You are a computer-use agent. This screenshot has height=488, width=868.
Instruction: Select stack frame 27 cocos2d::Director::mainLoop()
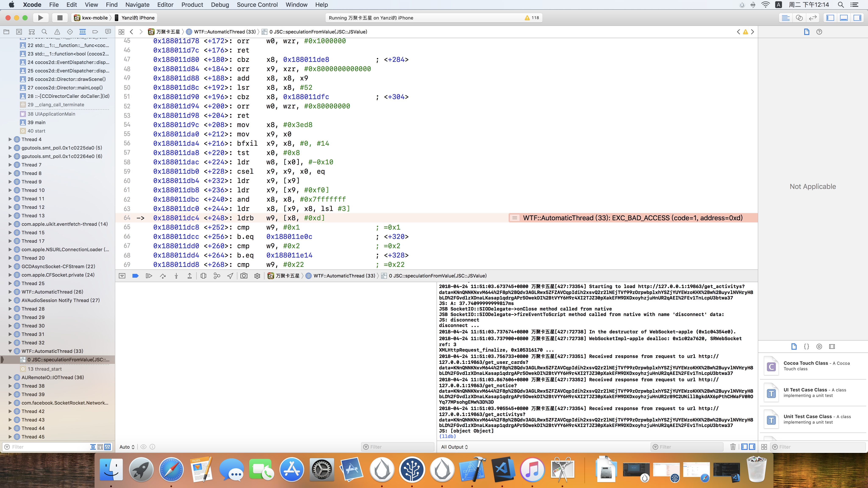65,87
